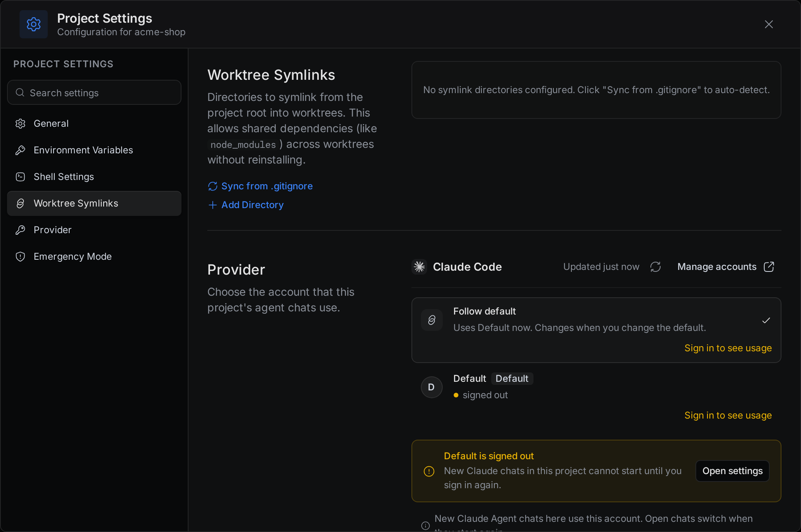Click Sign in to see usage under Follow default

(728, 348)
